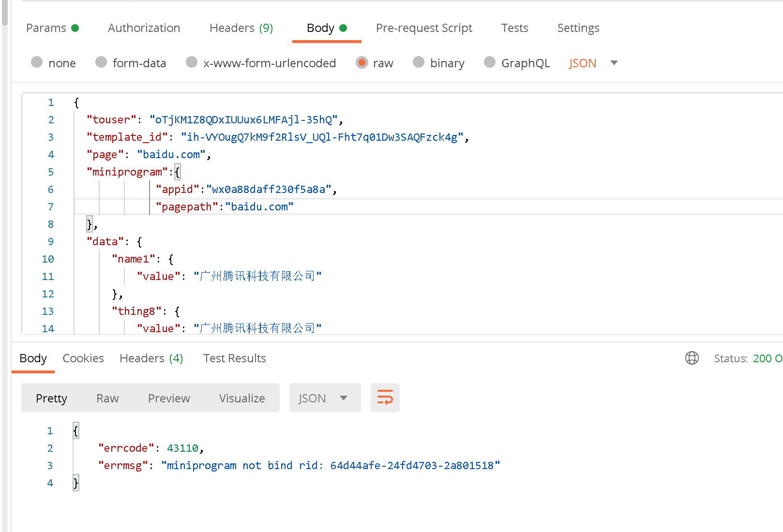Choose x-www-form-urlencoded body type
This screenshot has height=532, width=783.
[x=192, y=62]
